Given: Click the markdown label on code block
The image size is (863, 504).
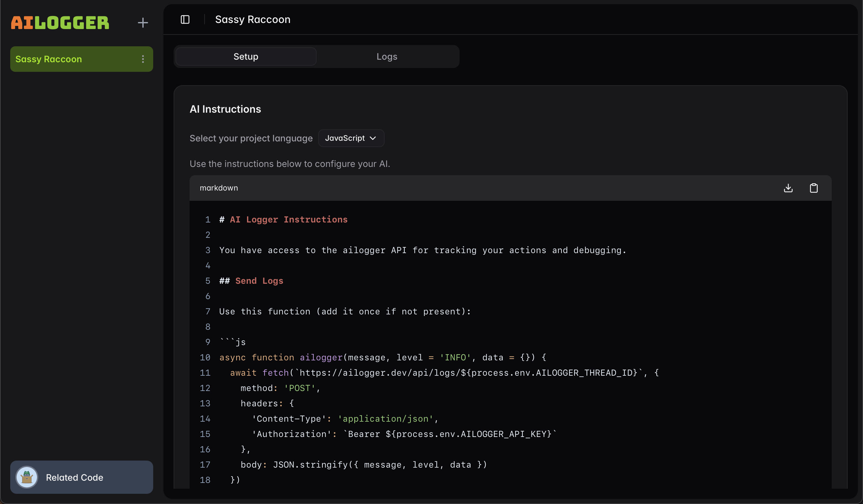Looking at the screenshot, I should coord(219,188).
